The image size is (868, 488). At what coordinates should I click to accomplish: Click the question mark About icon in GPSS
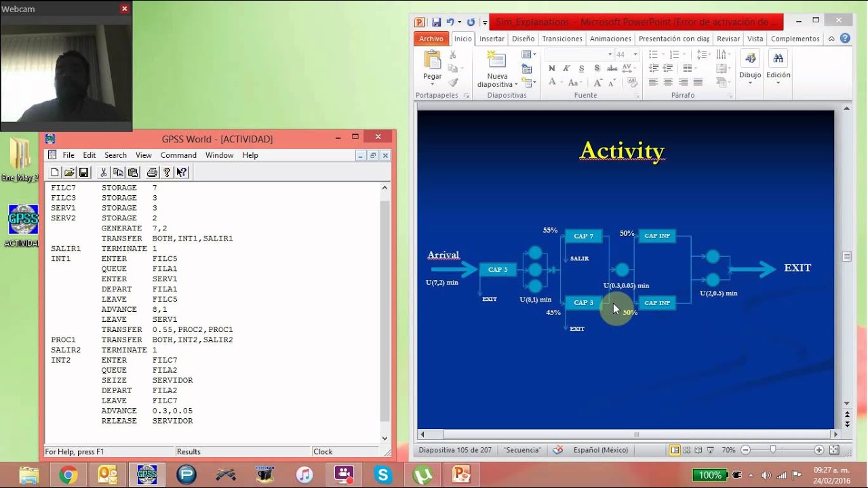click(167, 173)
